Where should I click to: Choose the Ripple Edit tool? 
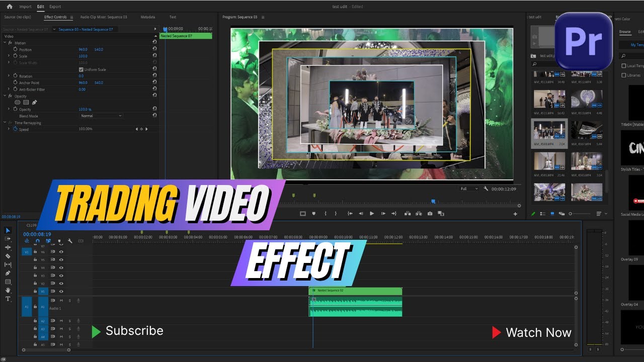(x=8, y=247)
